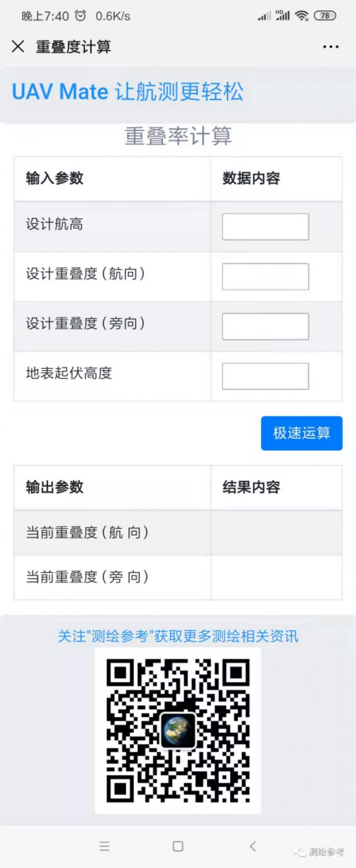Tap the alarm clock status icon
The width and height of the screenshot is (356, 868).
(x=80, y=16)
